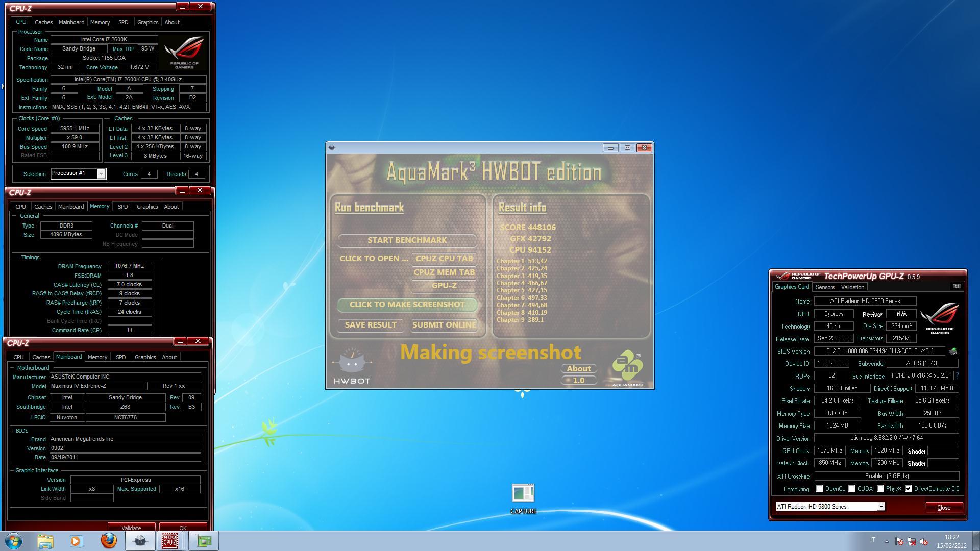The height and width of the screenshot is (551, 980).
Task: Click CLICK TO MAKE SCREENSHOT button
Action: 407,305
